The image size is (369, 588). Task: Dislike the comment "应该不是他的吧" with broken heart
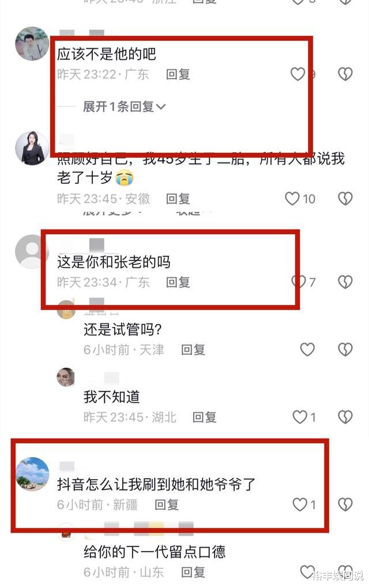click(x=345, y=74)
